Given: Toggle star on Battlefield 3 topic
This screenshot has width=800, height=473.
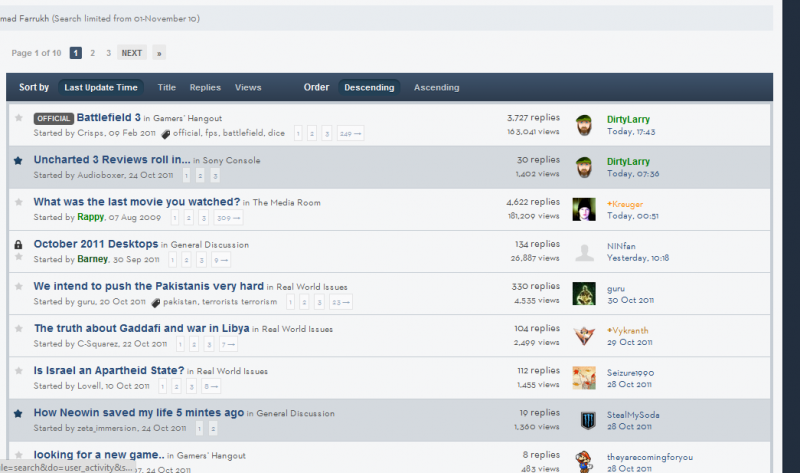Looking at the screenshot, I should [19, 118].
